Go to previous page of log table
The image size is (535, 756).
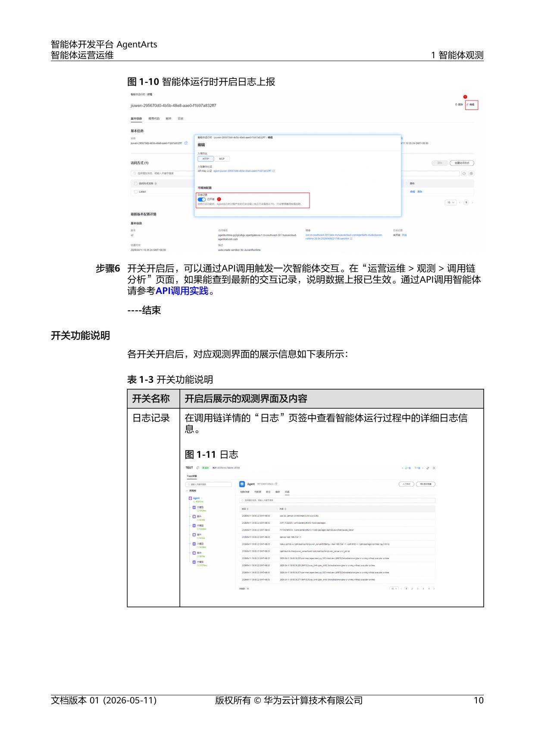point(401,589)
